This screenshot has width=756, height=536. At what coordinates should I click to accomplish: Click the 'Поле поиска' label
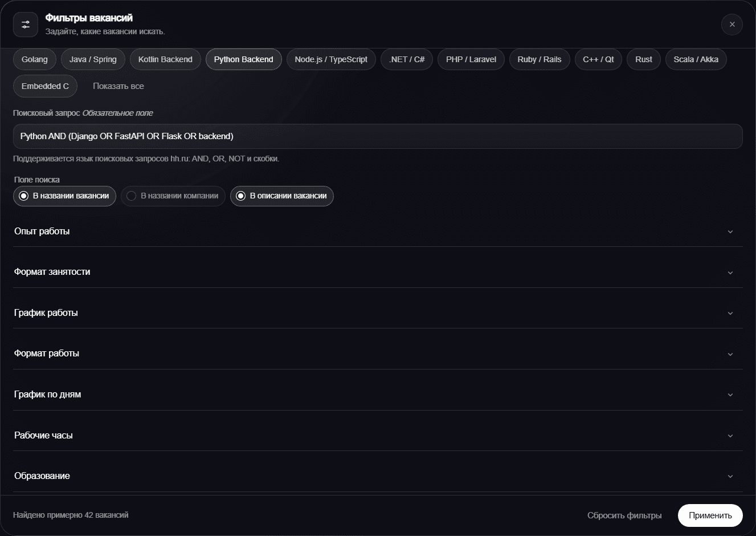[37, 180]
